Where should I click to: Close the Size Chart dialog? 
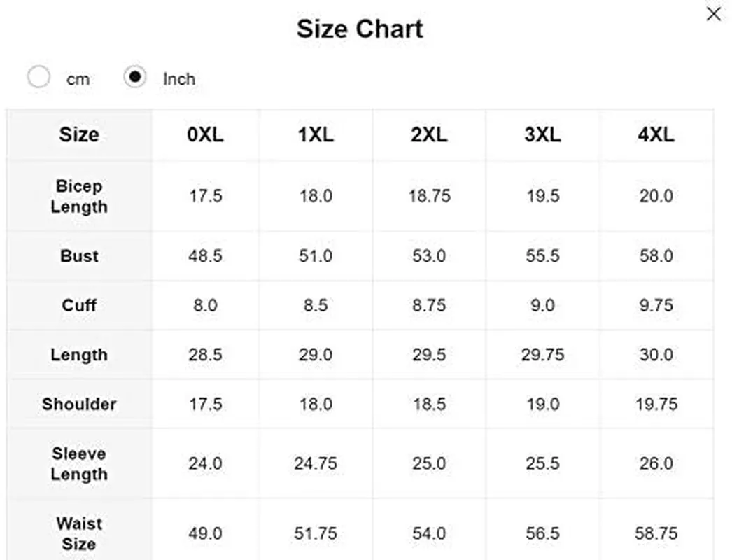click(713, 14)
